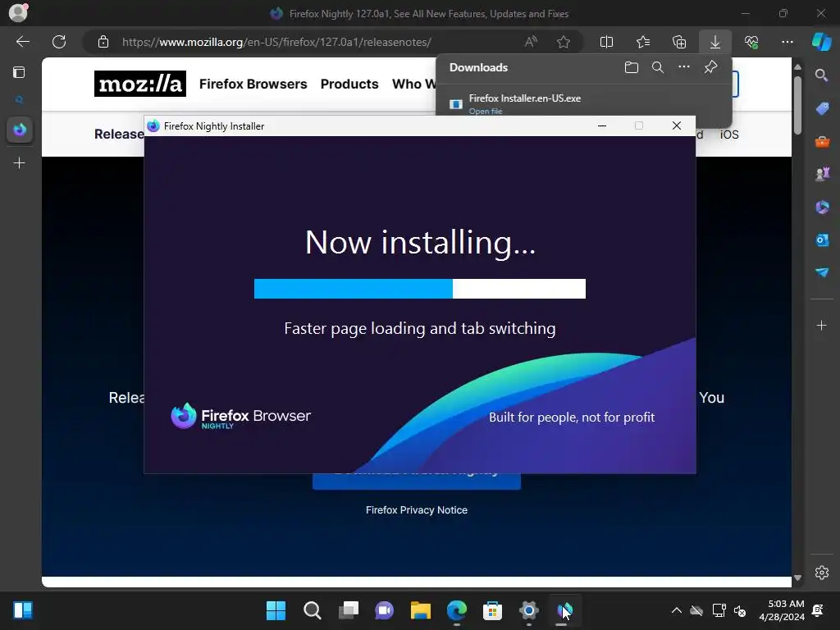Pin the Downloads panel
This screenshot has width=840, height=630.
coord(710,67)
